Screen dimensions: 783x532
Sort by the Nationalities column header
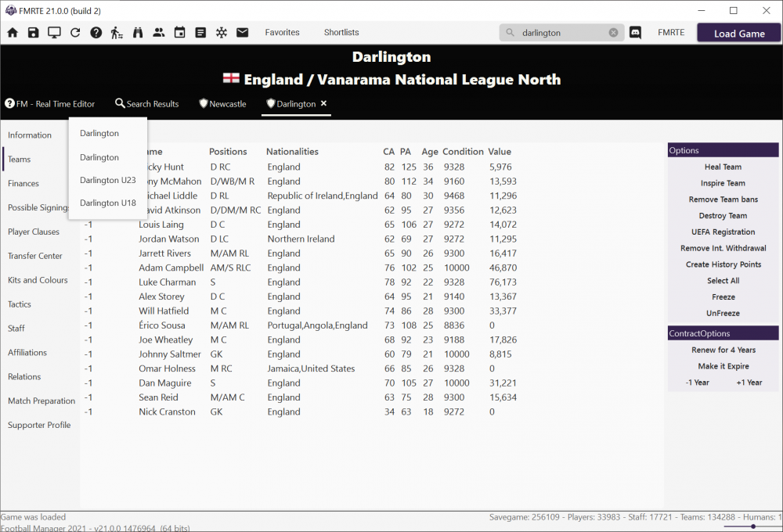[x=292, y=152]
